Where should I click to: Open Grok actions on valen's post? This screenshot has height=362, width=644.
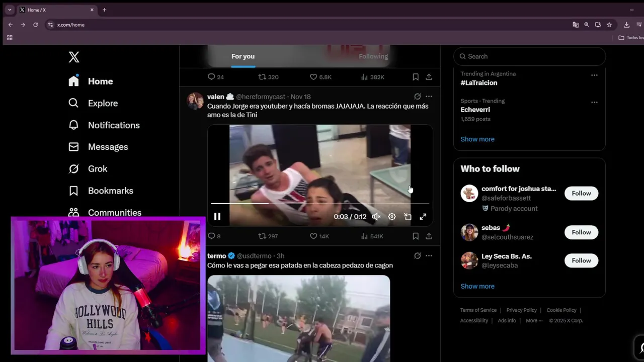(x=417, y=97)
